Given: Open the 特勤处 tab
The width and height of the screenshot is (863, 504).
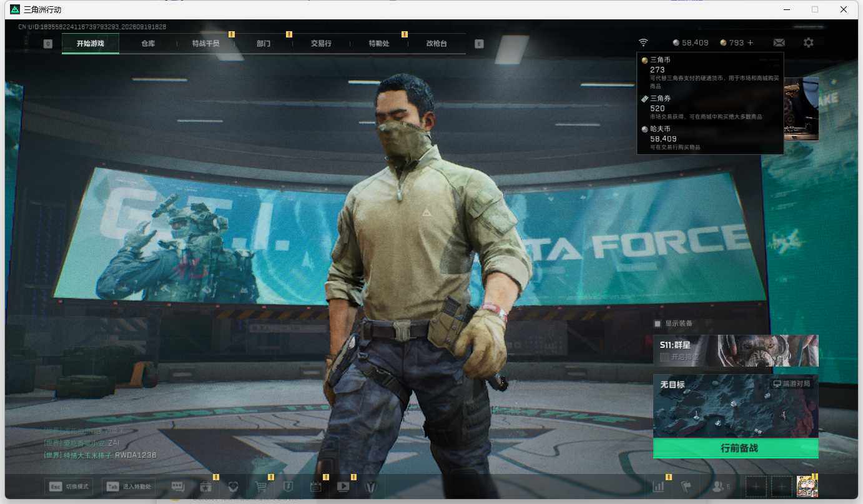Looking at the screenshot, I should point(379,44).
